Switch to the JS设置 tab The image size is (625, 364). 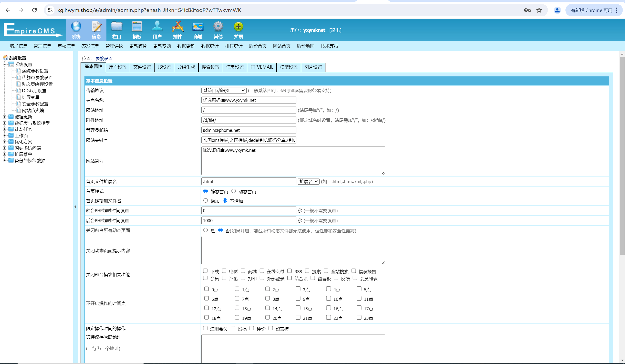point(164,67)
